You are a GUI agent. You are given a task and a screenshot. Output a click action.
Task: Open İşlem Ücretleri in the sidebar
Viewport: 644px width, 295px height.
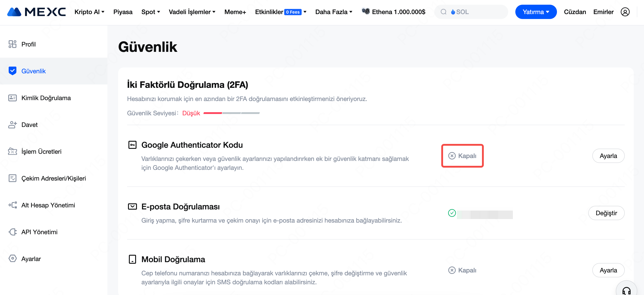point(53,151)
